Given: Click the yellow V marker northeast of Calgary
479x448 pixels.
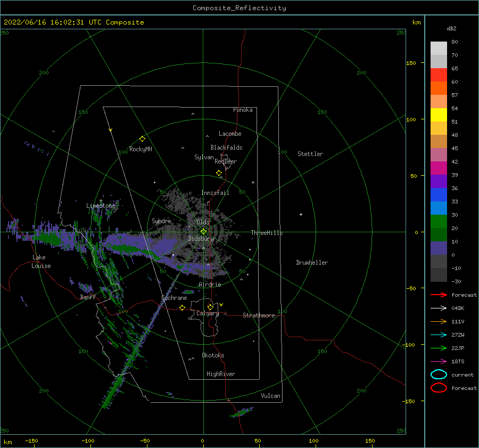Looking at the screenshot, I should (x=221, y=305).
